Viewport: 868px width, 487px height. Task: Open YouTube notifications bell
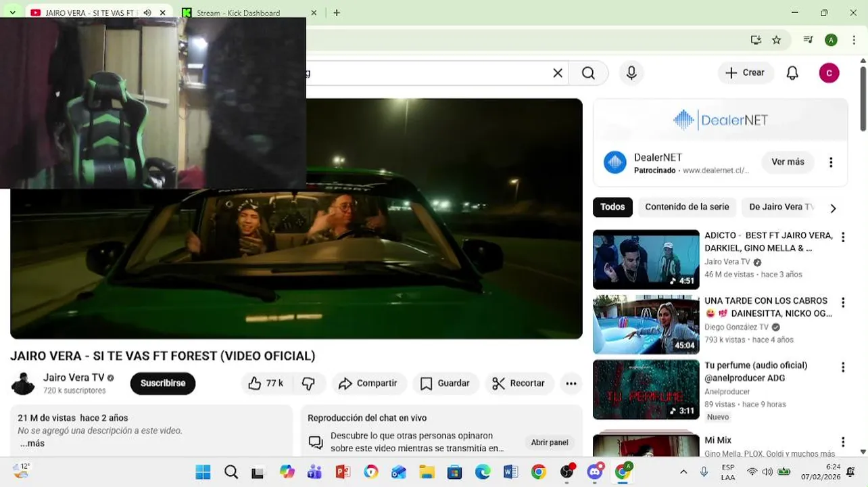click(x=792, y=73)
